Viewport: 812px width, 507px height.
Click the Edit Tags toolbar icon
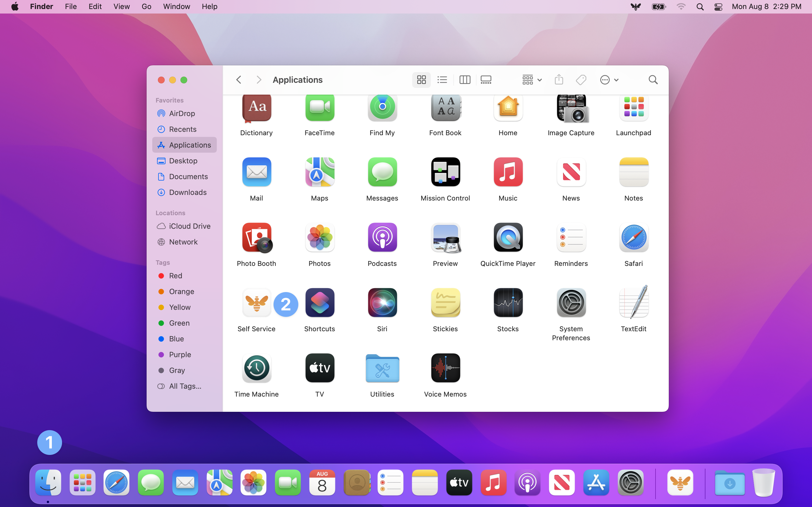(x=581, y=80)
